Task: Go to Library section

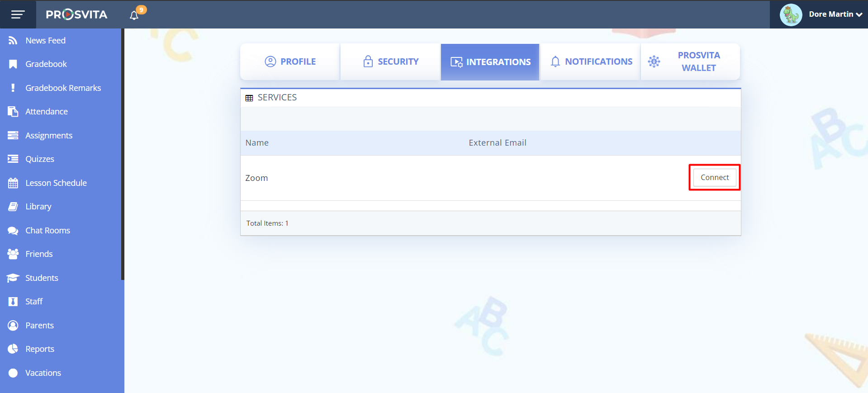Action: (x=38, y=207)
